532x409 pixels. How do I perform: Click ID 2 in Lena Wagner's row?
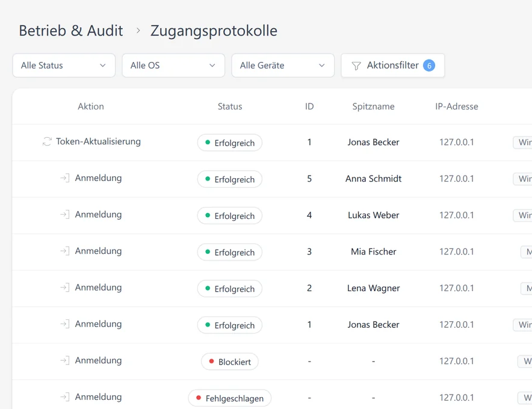click(x=309, y=288)
